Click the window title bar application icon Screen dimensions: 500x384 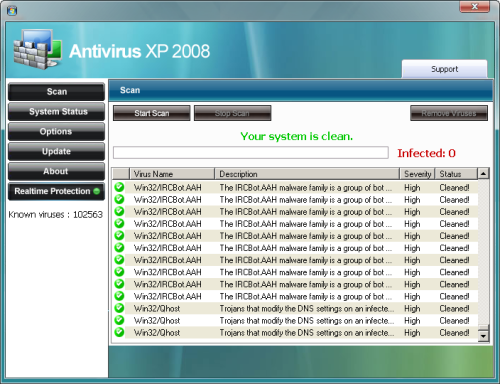pyautogui.click(x=12, y=11)
